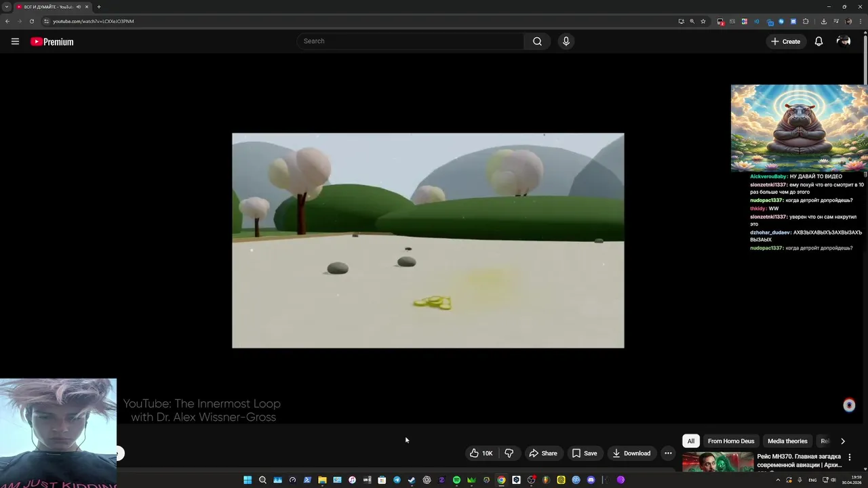Select the From Homo Deus chip

coord(731,441)
